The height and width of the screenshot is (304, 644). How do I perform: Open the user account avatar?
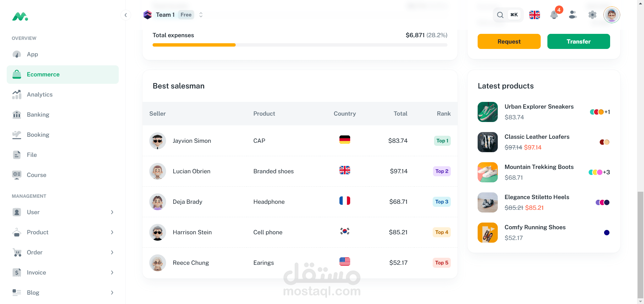pos(611,15)
